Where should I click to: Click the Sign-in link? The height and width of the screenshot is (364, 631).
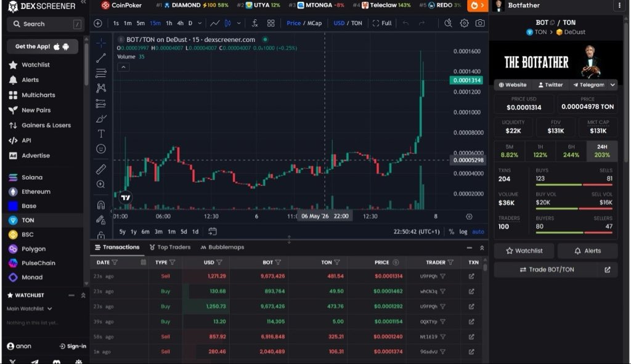click(73, 346)
